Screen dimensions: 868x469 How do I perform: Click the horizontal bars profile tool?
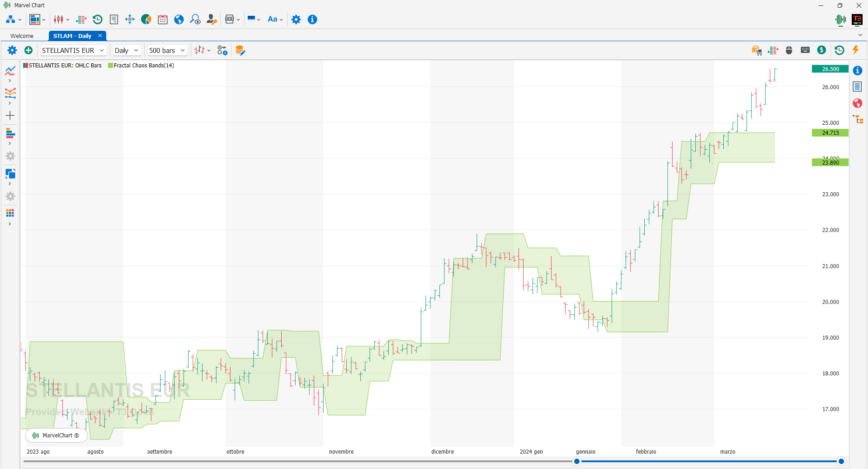tap(10, 133)
